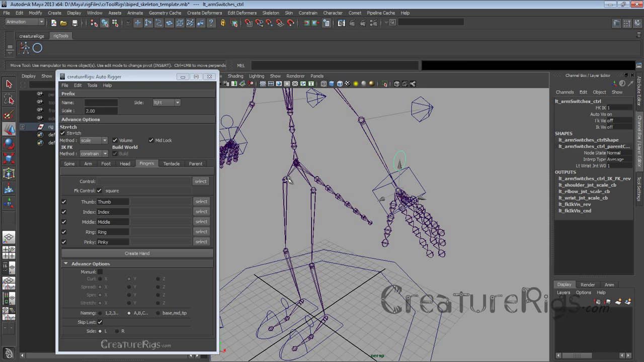This screenshot has height=362, width=644.
Task: Switch to the Render layer tab
Action: click(588, 285)
